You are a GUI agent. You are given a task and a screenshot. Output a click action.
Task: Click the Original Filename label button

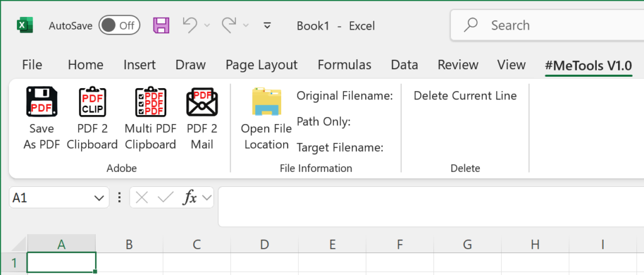(345, 96)
